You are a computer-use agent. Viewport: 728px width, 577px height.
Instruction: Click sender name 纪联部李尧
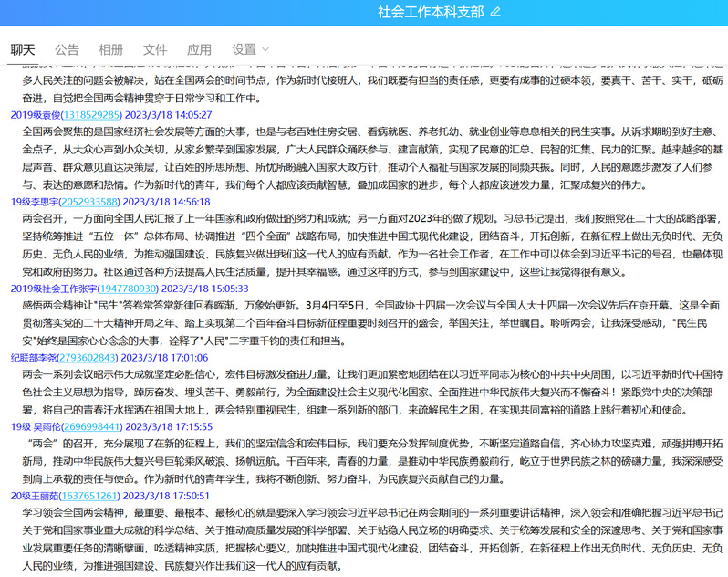[31, 358]
